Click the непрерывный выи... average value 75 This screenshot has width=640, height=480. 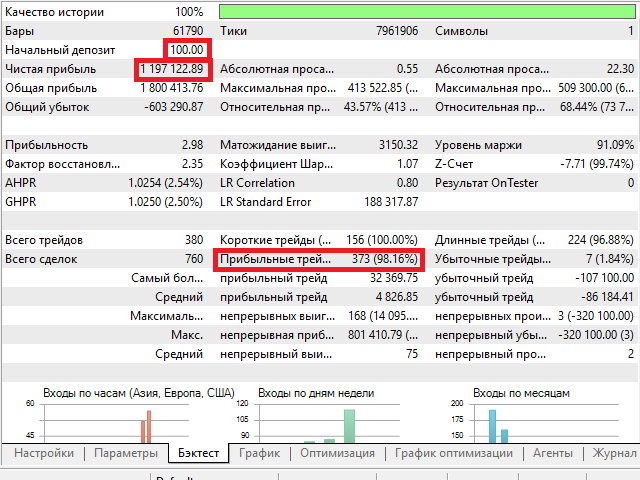tap(412, 353)
